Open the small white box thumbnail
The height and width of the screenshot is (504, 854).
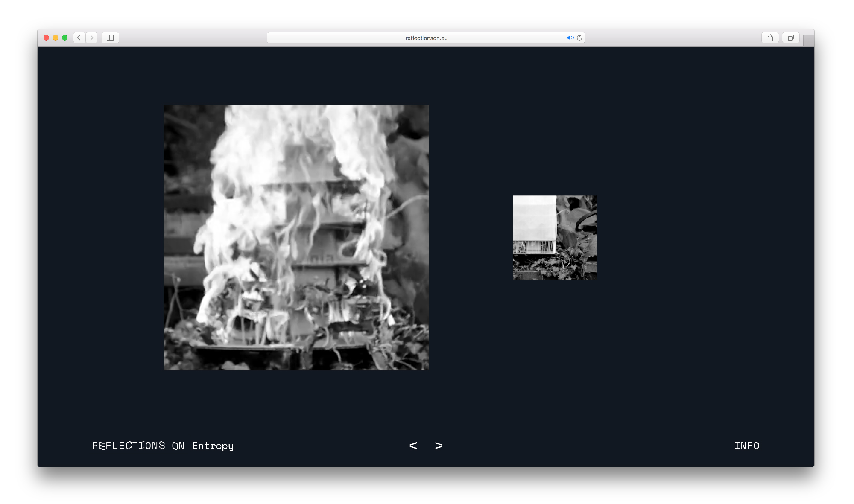(555, 237)
